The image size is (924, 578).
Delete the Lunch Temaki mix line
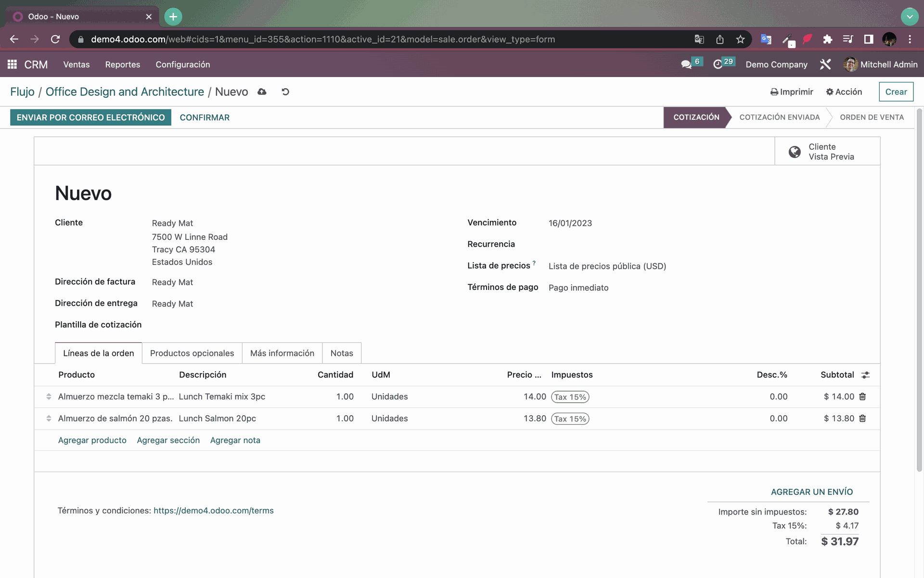(862, 396)
